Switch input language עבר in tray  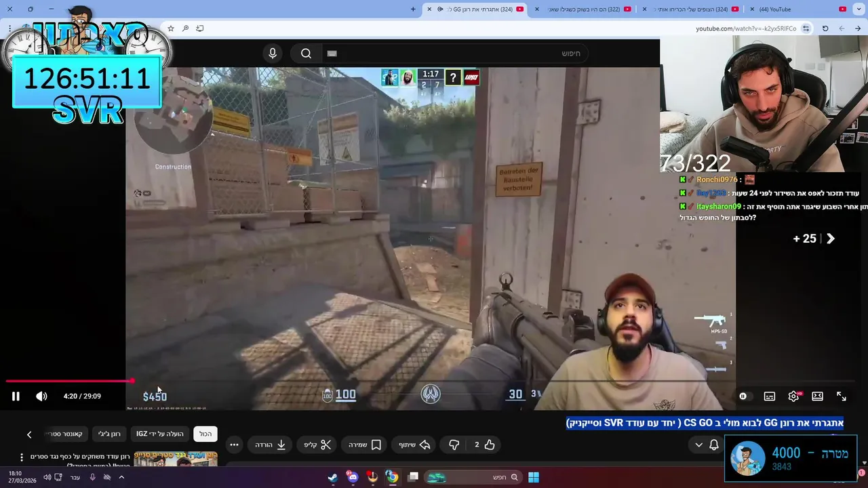coord(75,477)
